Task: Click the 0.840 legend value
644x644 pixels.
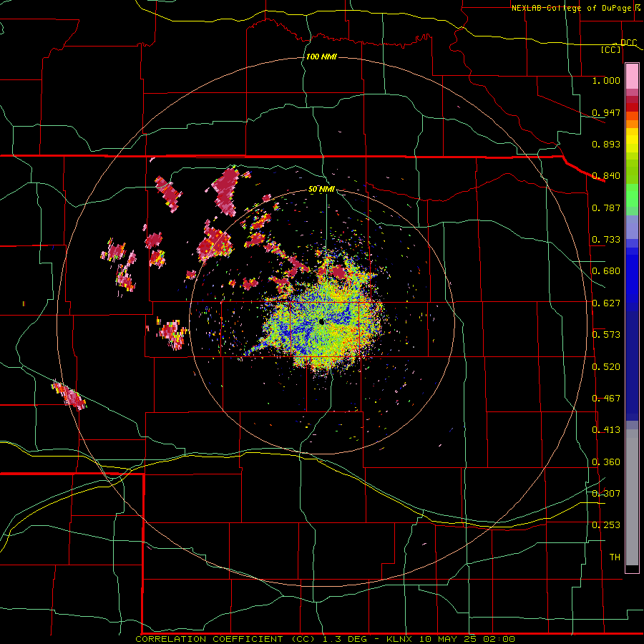Action: [x=606, y=176]
